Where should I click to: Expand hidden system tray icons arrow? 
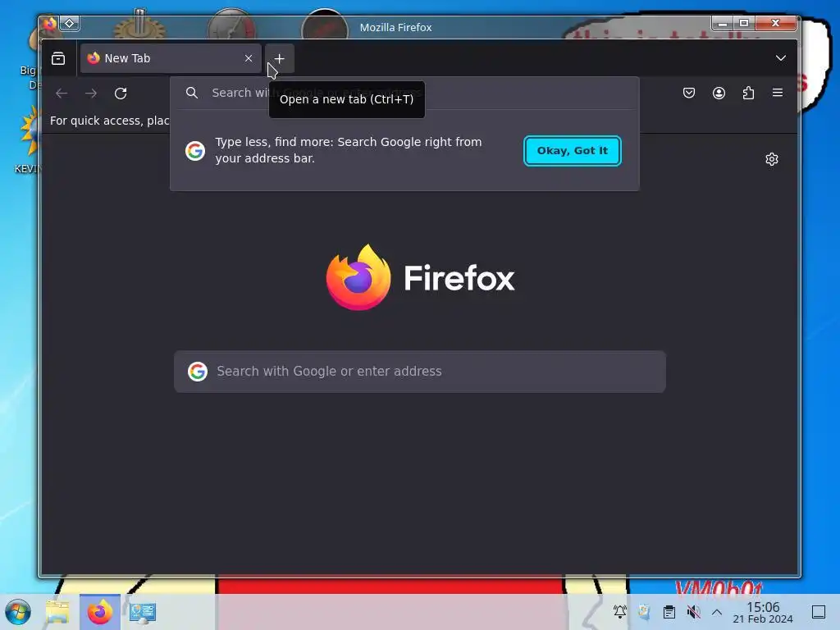(717, 612)
